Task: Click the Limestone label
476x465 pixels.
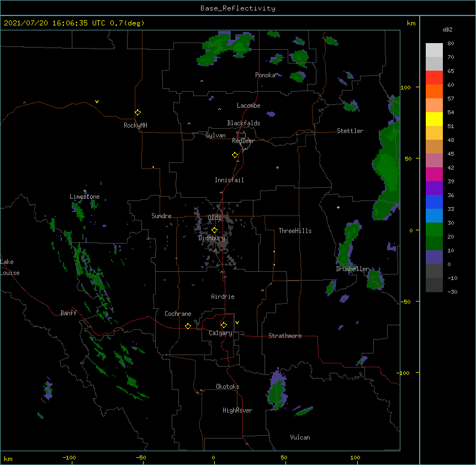Action: click(x=84, y=197)
